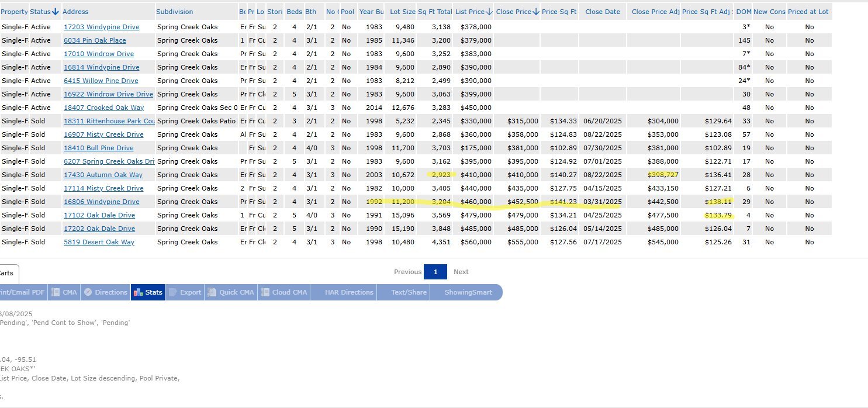Open HAR Directions from the toolbar
868x408 pixels.
pyautogui.click(x=349, y=292)
